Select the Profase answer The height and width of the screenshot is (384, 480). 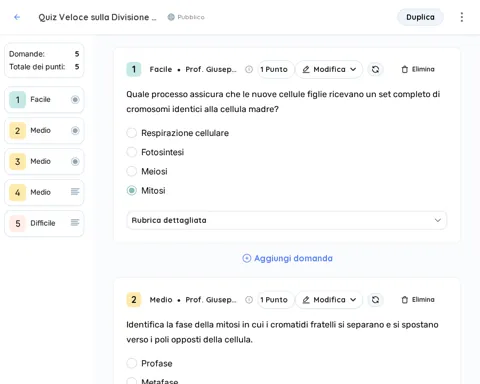(x=131, y=363)
